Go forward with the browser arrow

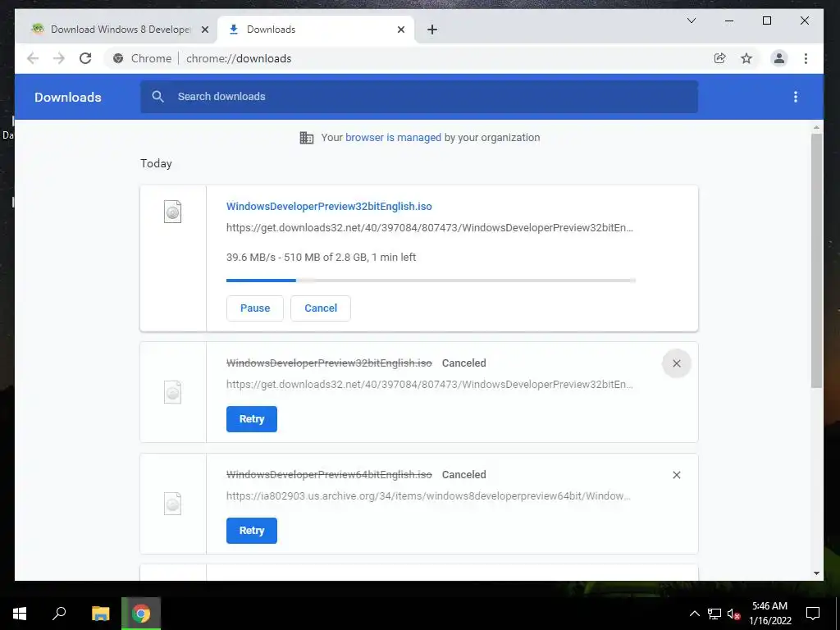[x=59, y=58]
